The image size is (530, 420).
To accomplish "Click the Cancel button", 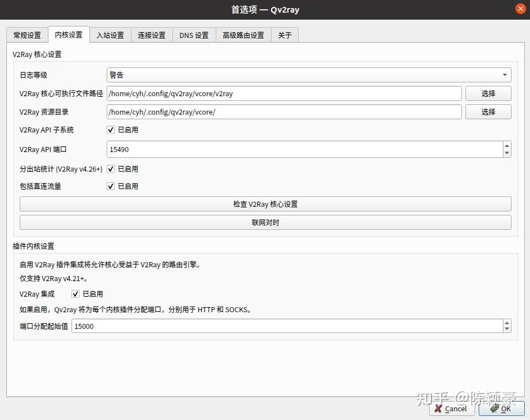I will tap(452, 408).
